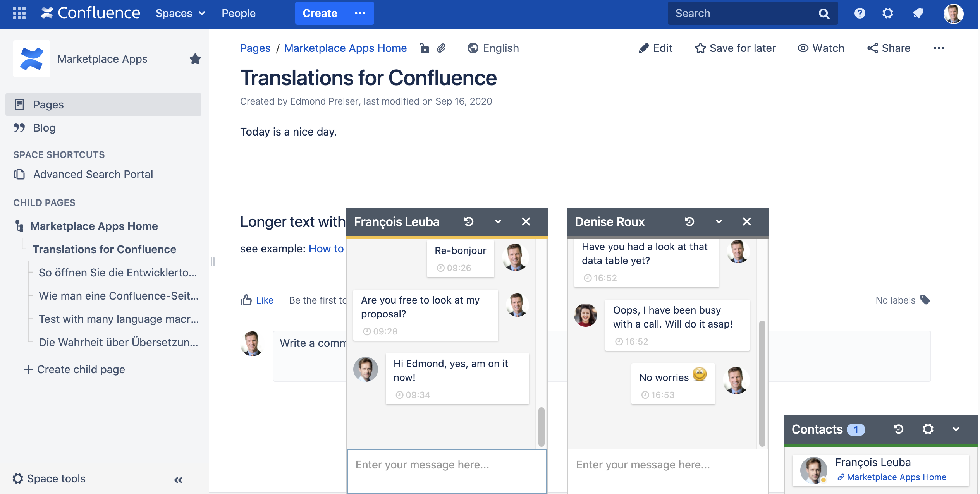Star the Marketplace Apps space
The image size is (980, 494).
pyautogui.click(x=195, y=59)
